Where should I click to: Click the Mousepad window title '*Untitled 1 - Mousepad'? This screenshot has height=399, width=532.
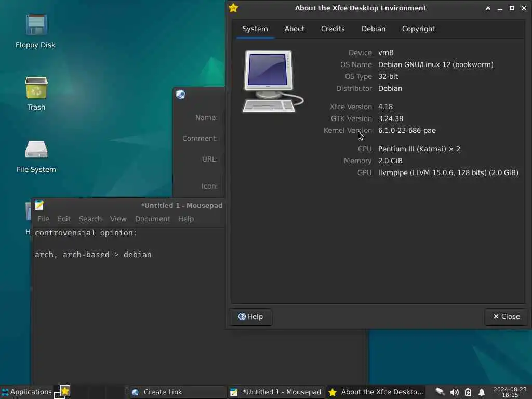(182, 205)
